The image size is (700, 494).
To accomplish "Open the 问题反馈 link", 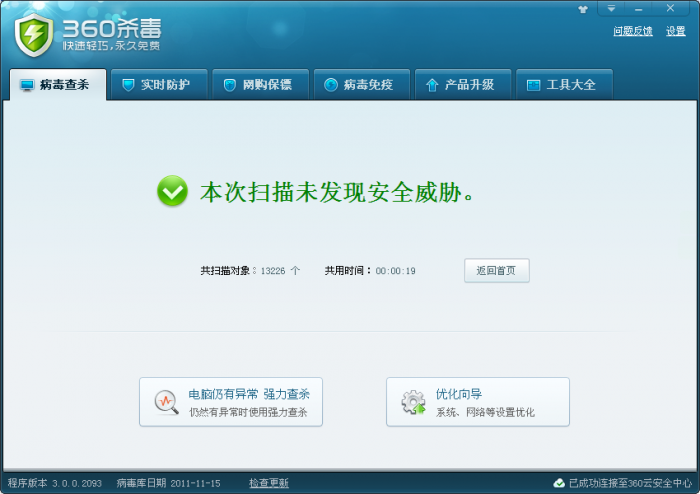I will pos(633,31).
